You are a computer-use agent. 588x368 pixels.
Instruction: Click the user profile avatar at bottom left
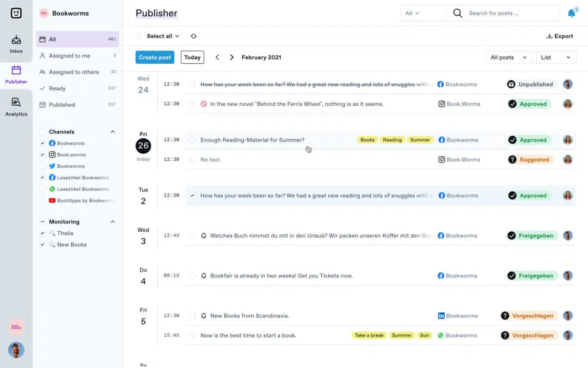[x=16, y=350]
